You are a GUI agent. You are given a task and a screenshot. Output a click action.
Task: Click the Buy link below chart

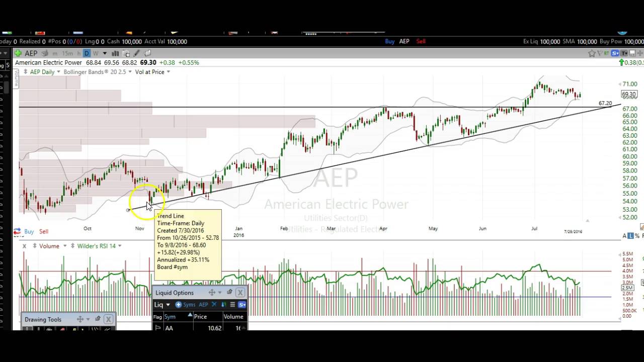pos(29,232)
